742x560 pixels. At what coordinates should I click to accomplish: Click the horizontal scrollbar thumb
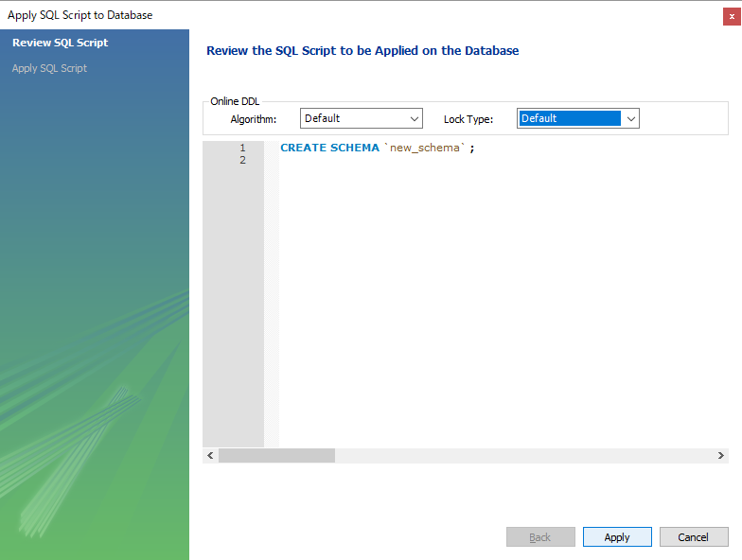(x=276, y=456)
